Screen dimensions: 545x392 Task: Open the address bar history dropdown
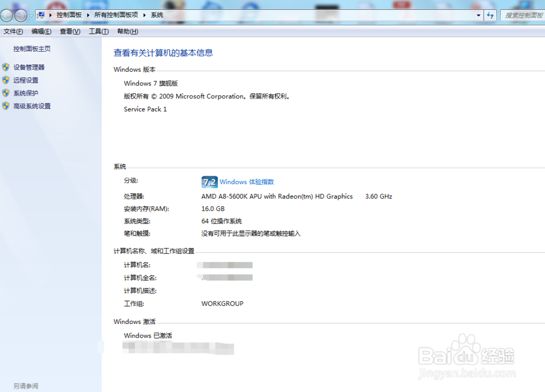(479, 15)
